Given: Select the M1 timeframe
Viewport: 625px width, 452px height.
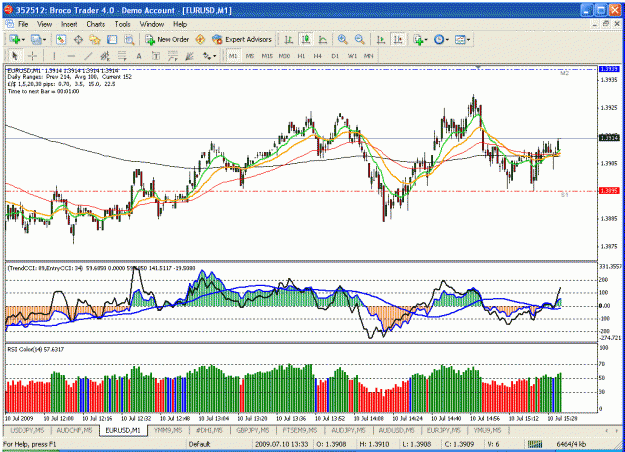Looking at the screenshot, I should coord(233,56).
